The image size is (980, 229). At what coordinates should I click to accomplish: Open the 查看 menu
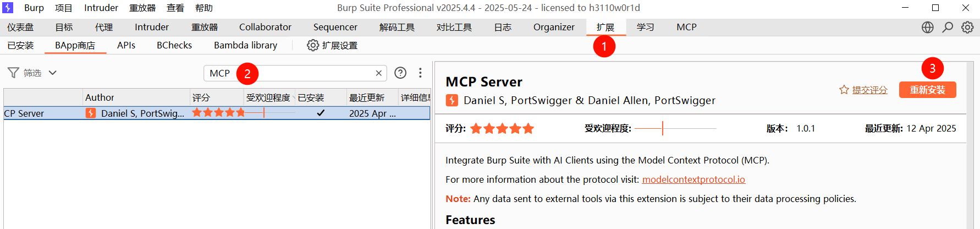[x=175, y=8]
